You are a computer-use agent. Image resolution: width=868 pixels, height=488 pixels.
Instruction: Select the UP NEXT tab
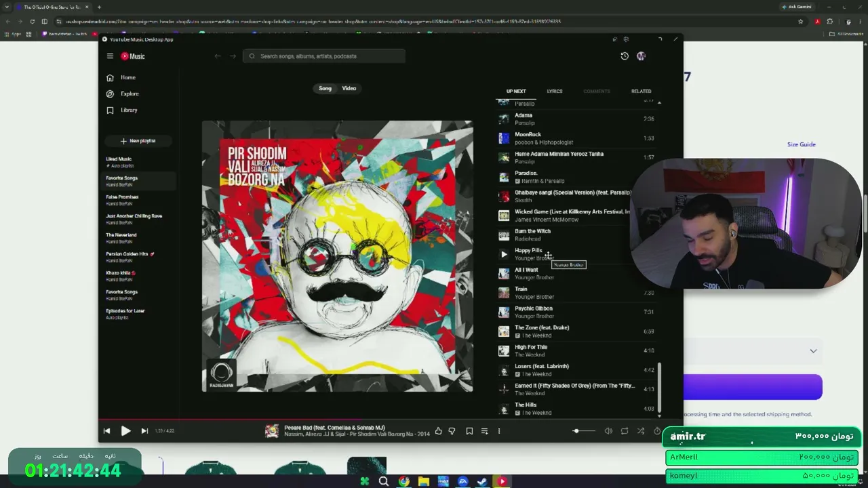pos(516,91)
